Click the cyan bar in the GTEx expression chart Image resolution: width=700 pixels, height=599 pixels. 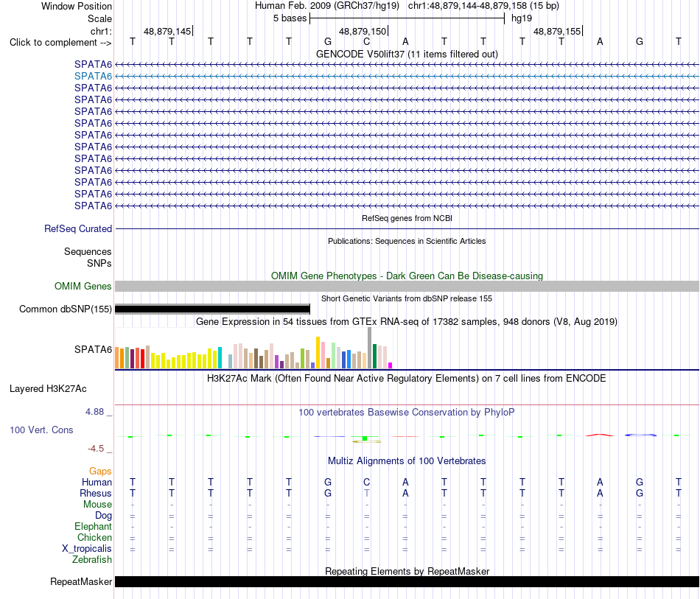coord(220,357)
